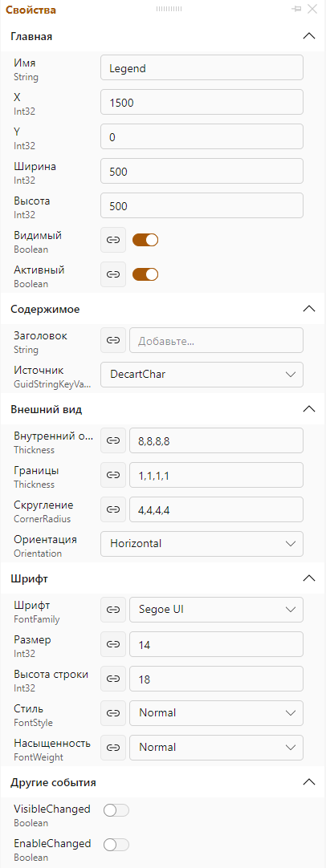Image resolution: width=326 pixels, height=868 pixels.
Task: Click the pin icon in Свойства header
Action: click(297, 9)
